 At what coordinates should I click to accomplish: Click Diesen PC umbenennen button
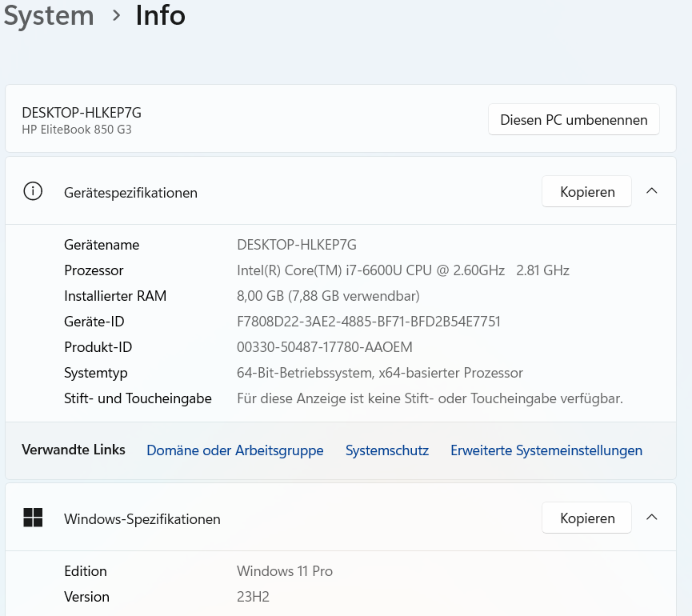click(x=574, y=119)
